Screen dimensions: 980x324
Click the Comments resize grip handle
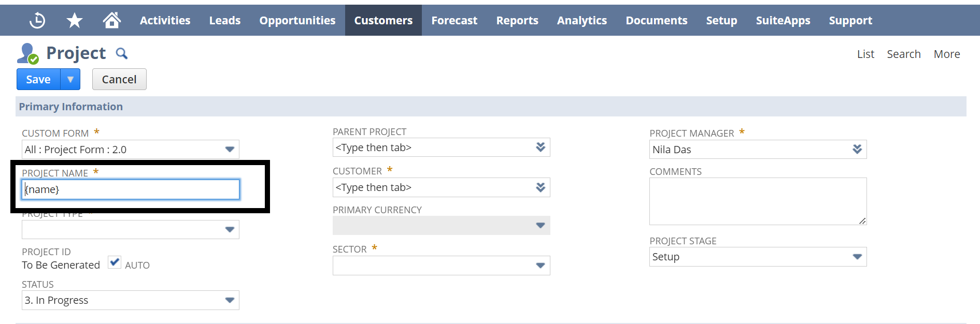click(x=862, y=221)
